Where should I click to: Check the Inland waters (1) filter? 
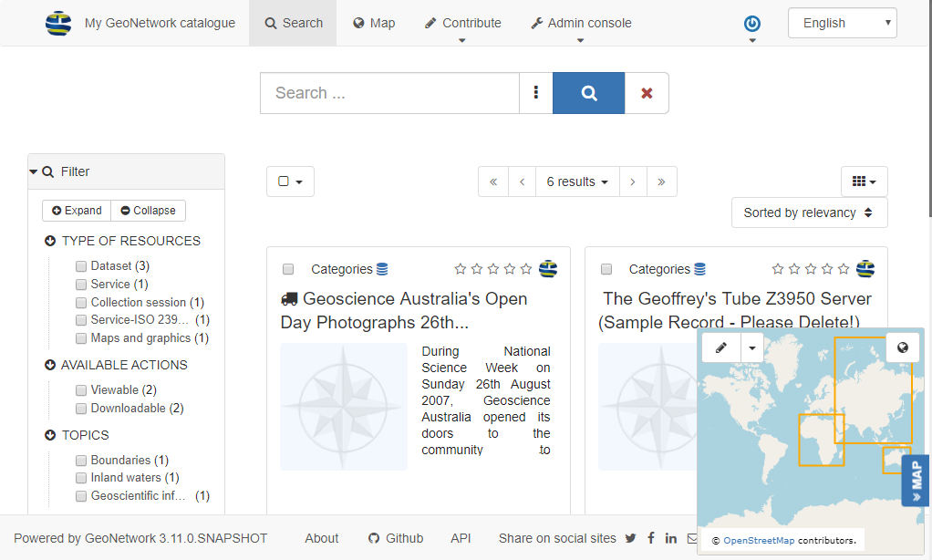81,478
